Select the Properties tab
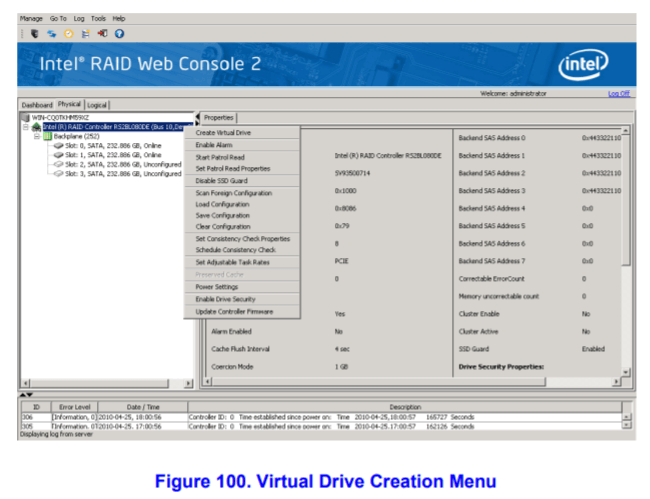This screenshot has width=650, height=499. point(219,118)
